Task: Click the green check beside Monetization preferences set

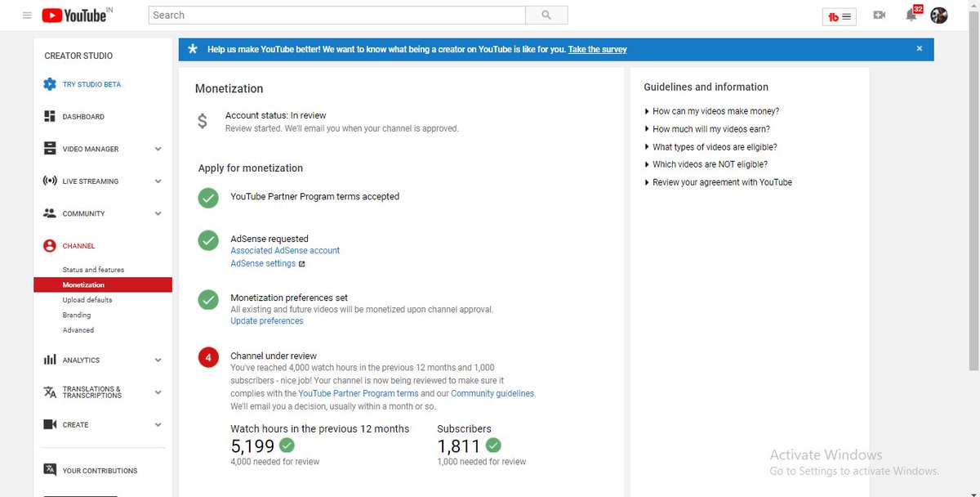Action: [208, 299]
